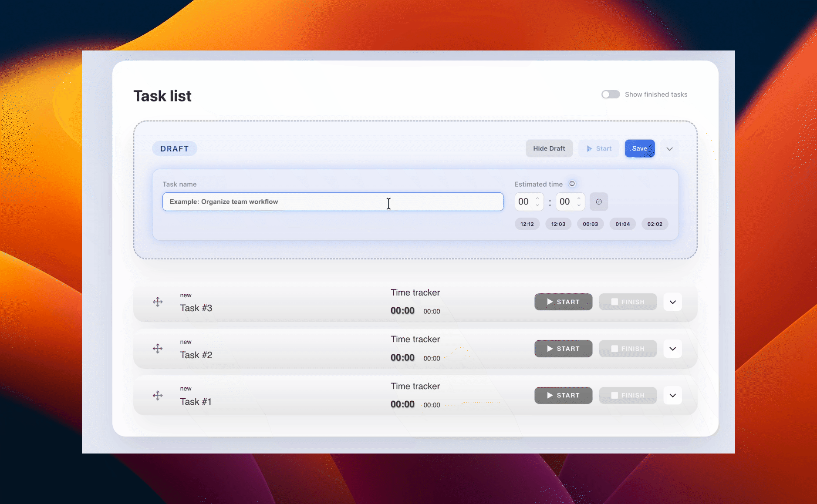Select the 12:12 preset time chip

click(x=527, y=224)
